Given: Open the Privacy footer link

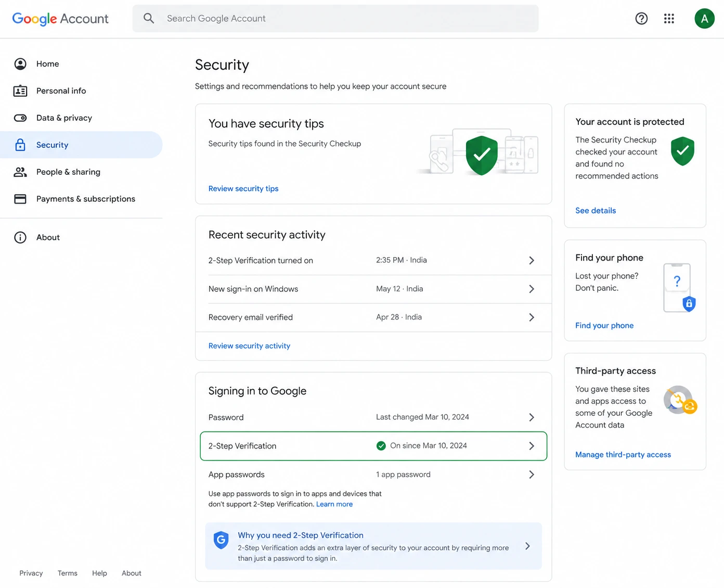Looking at the screenshot, I should pos(31,573).
